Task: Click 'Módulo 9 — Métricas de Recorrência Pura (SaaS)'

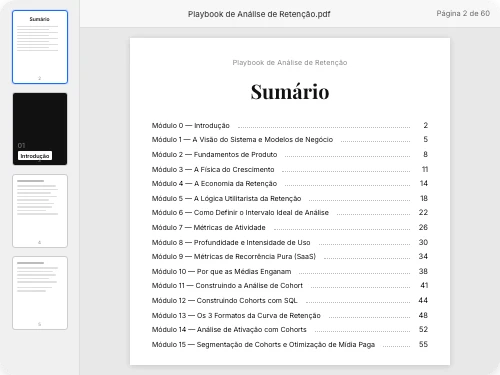Action: [x=234, y=257]
